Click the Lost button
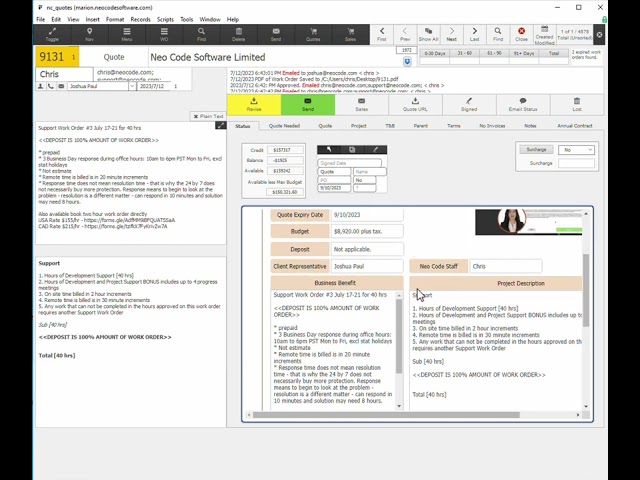Screen dimensions: 640x480 [x=577, y=105]
